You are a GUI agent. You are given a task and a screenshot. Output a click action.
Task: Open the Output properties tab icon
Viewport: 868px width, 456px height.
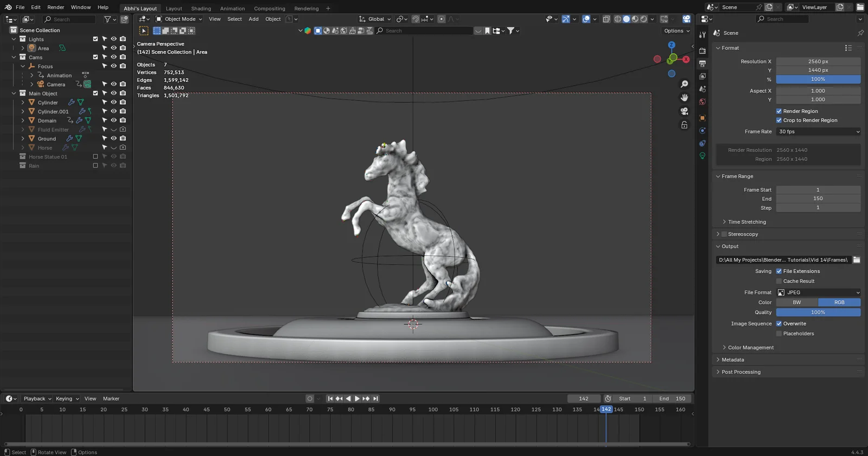[703, 63]
